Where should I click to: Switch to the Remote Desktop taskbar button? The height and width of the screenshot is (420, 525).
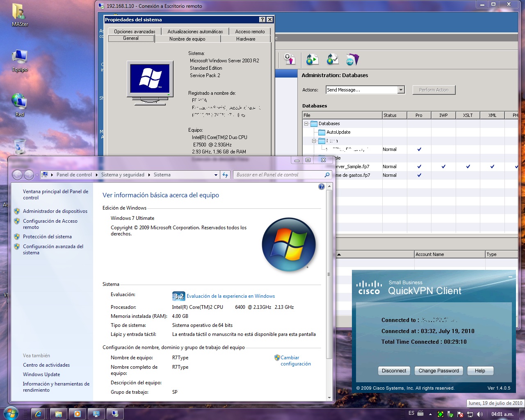click(x=115, y=414)
